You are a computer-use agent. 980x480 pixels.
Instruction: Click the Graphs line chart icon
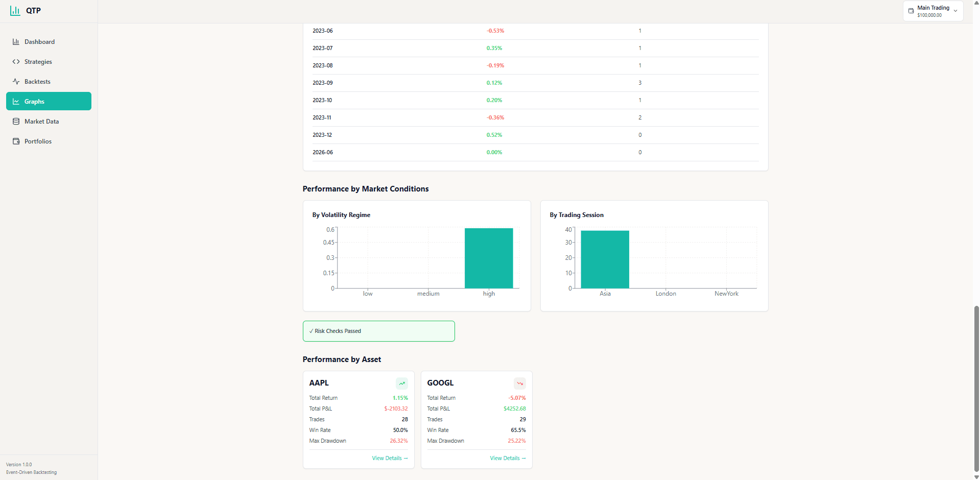click(x=16, y=102)
